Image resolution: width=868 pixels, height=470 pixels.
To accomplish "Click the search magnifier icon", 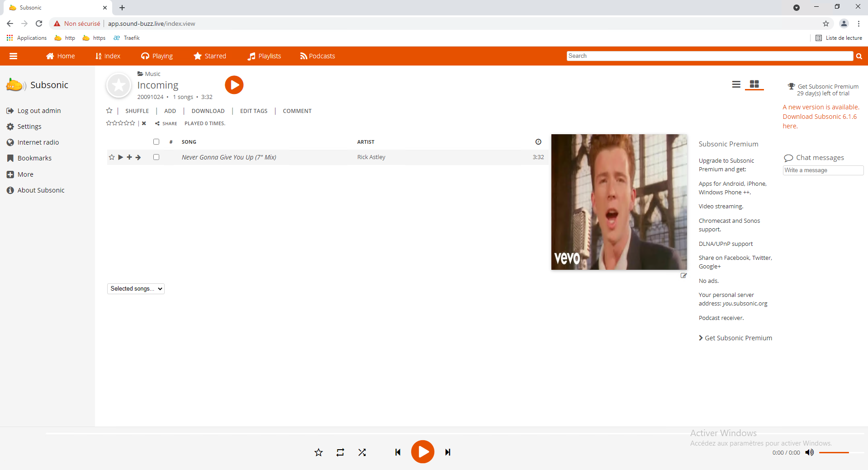I will point(859,56).
